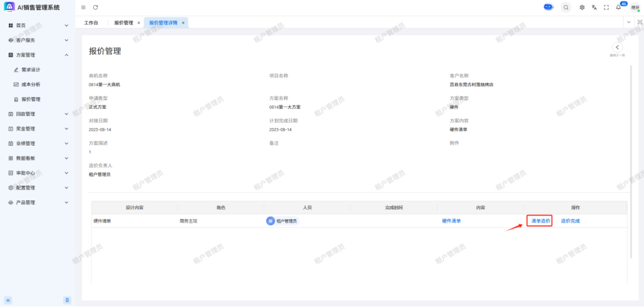Switch to the 工作台 tab
The width and height of the screenshot is (644, 307).
point(91,23)
